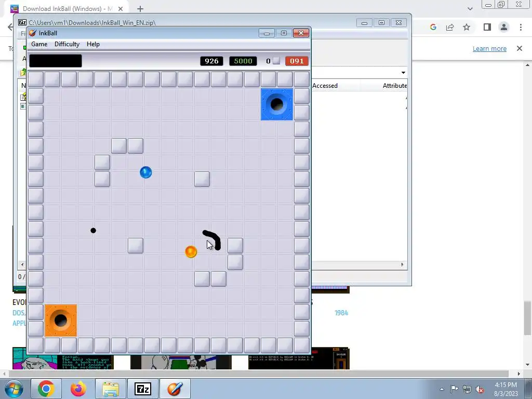This screenshot has height=399, width=532.
Task: Open the Windows Start menu
Action: click(x=14, y=389)
